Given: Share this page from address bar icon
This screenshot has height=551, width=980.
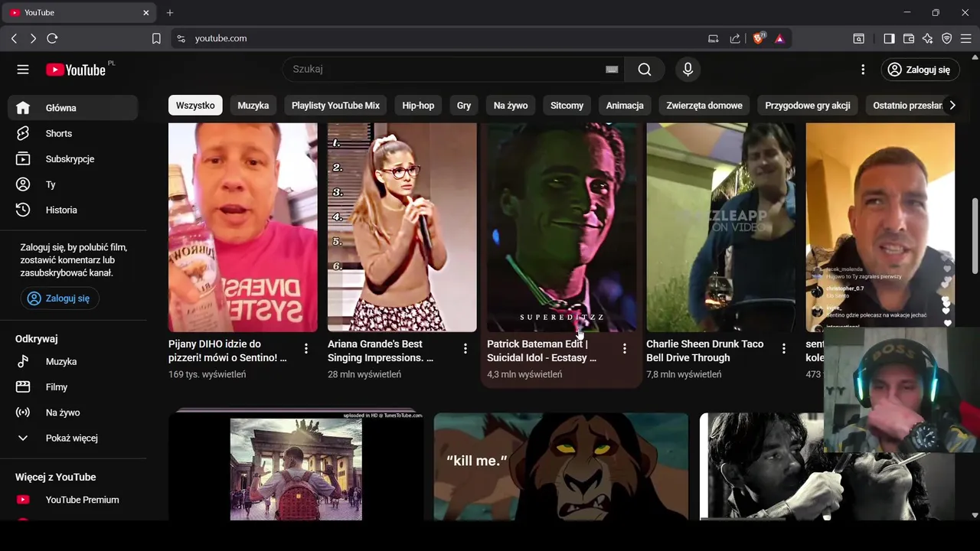Looking at the screenshot, I should 735,38.
